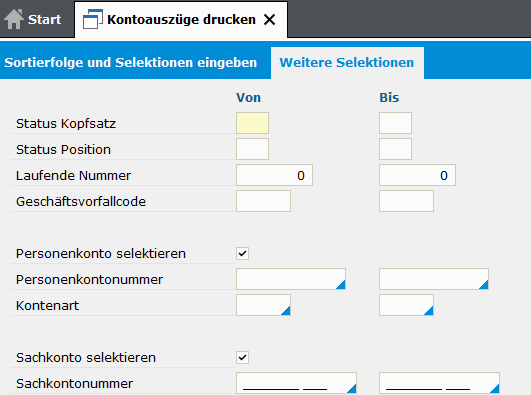Image resolution: width=531 pixels, height=395 pixels.
Task: Click the Status Position Bis field
Action: (395, 149)
